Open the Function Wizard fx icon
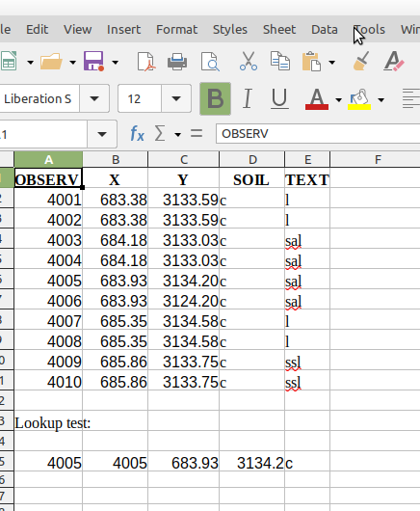420x511 pixels. [x=137, y=134]
